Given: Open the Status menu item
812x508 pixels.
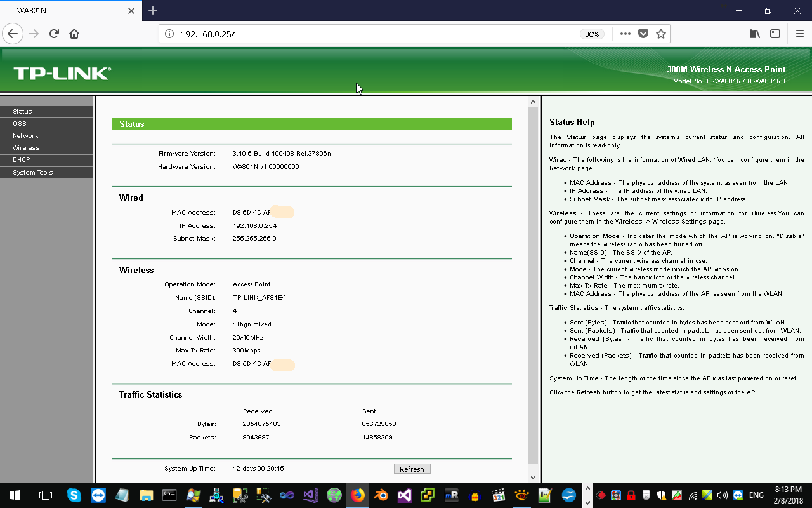Looking at the screenshot, I should click(46, 111).
